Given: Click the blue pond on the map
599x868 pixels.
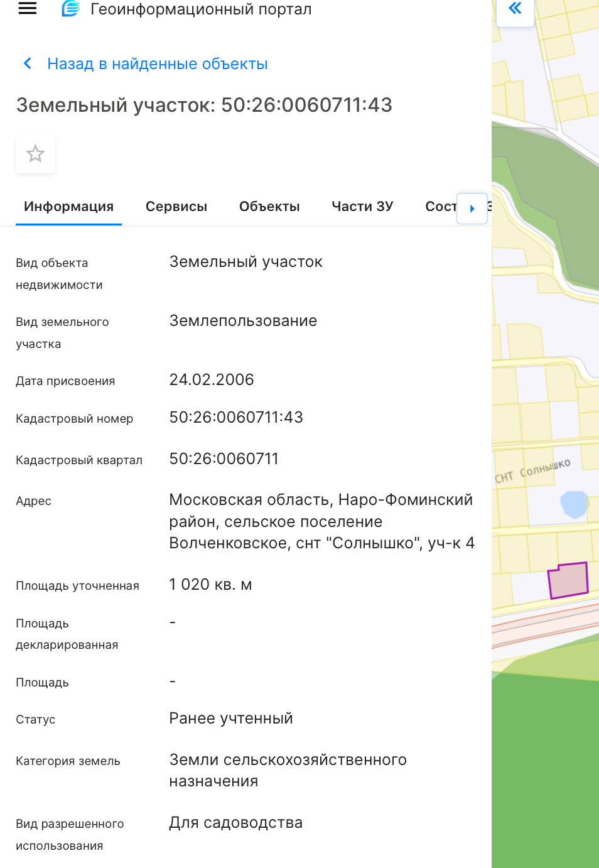Looking at the screenshot, I should coord(574,504).
